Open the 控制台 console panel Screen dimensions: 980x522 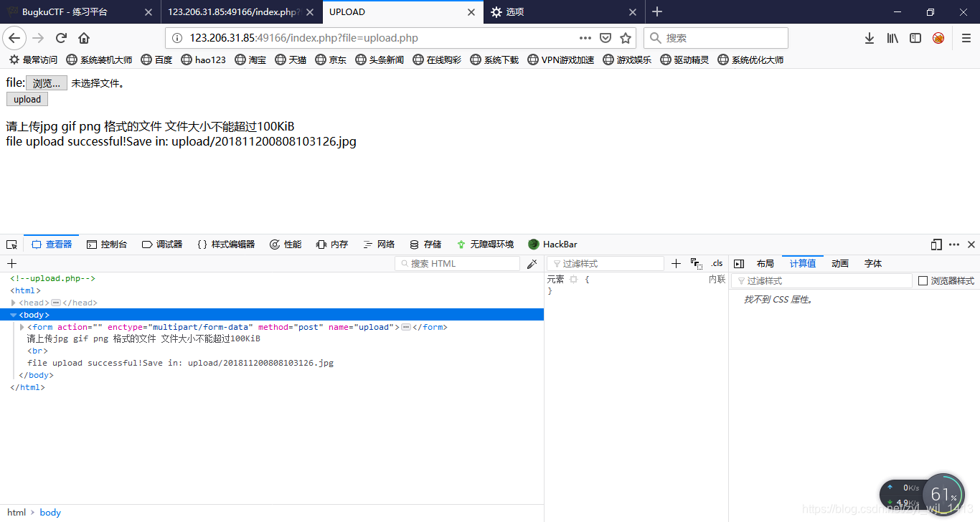coord(107,245)
